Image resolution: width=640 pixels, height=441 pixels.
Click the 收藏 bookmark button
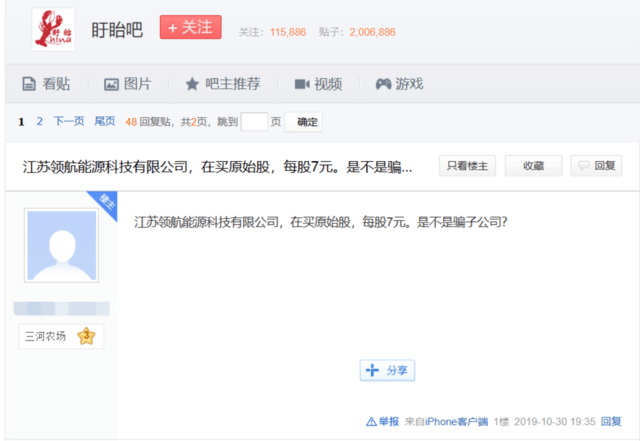[533, 166]
